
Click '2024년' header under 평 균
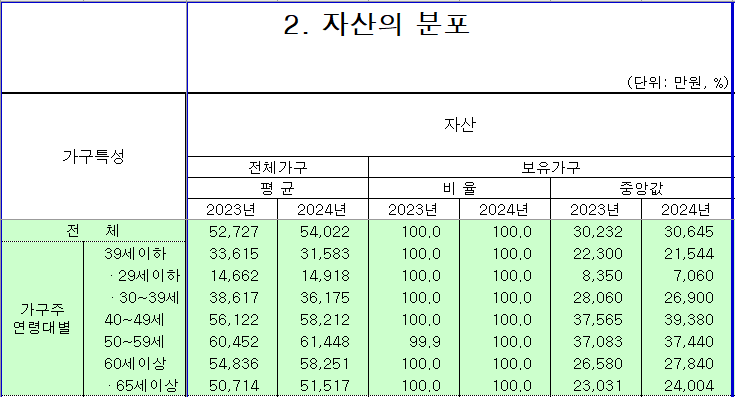point(323,209)
